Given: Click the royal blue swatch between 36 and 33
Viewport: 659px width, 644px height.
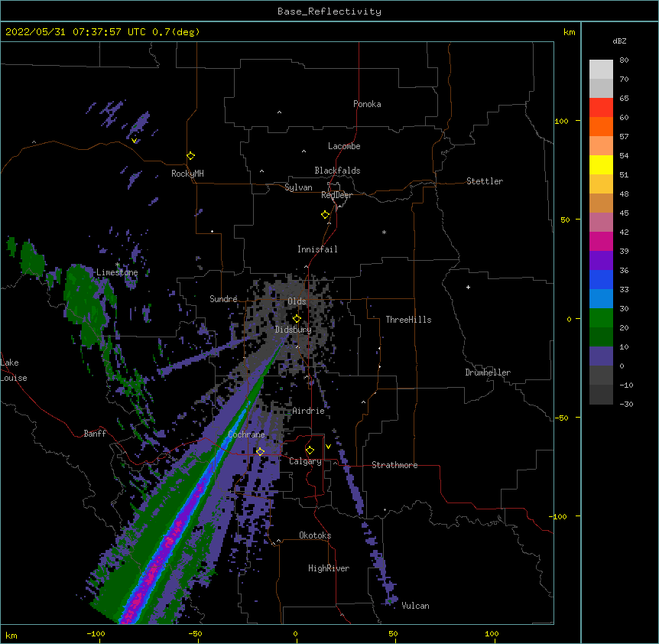Looking at the screenshot, I should (601, 279).
